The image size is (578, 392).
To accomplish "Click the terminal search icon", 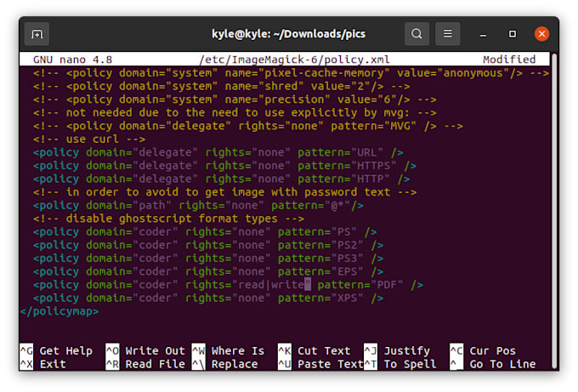I will click(416, 34).
